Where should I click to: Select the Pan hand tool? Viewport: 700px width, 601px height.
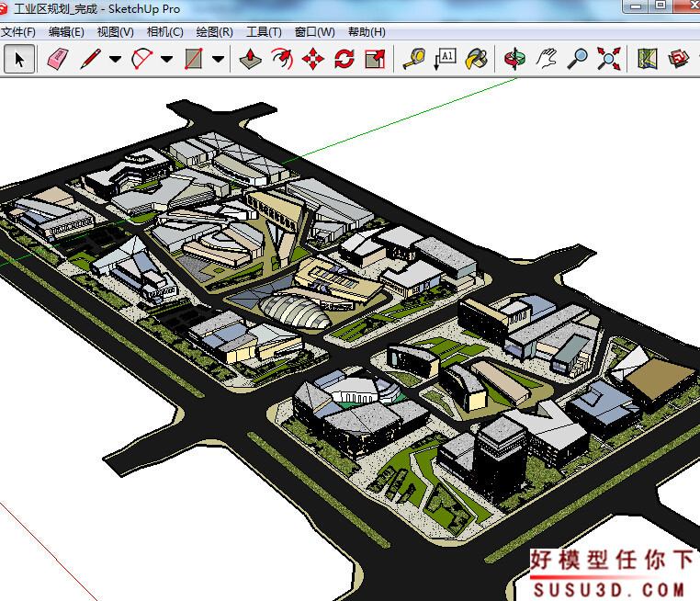coord(547,59)
